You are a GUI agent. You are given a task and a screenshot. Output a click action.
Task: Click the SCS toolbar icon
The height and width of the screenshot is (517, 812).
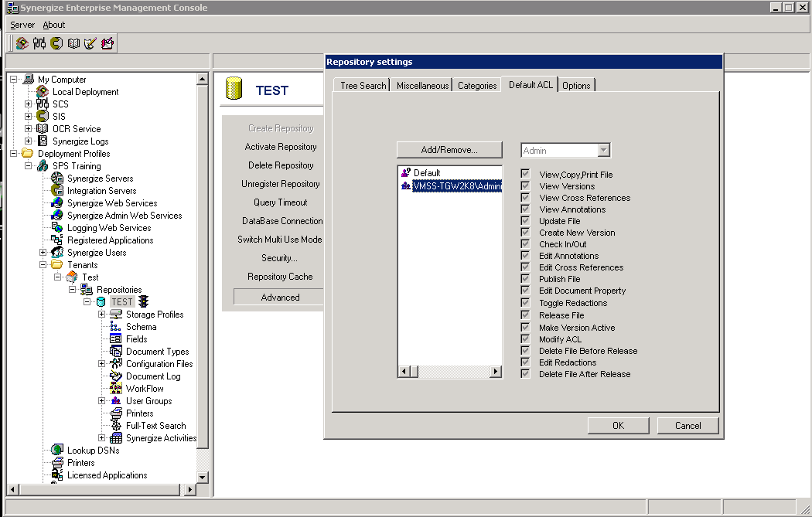pyautogui.click(x=39, y=43)
